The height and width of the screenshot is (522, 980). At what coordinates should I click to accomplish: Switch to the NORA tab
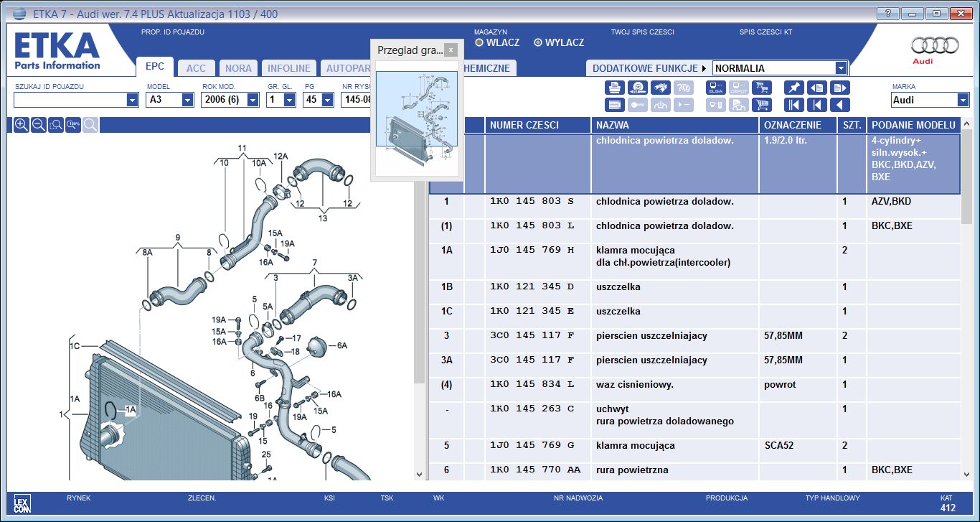238,68
